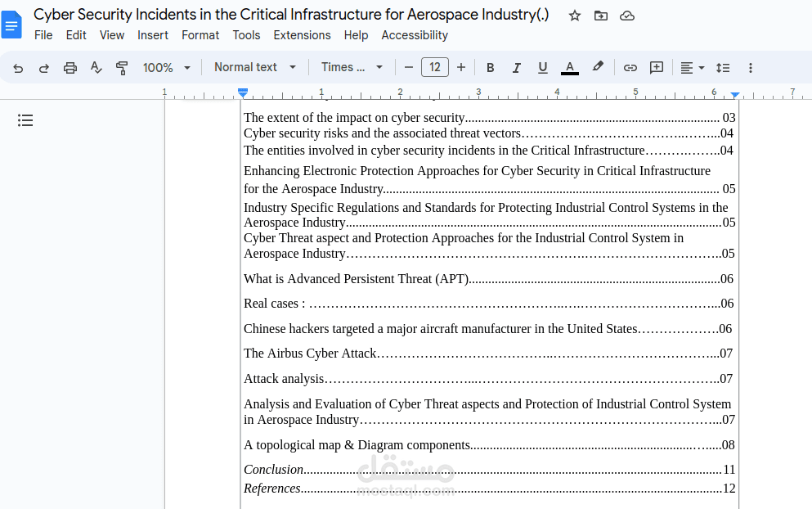Click 'Chinese hackers targeted' contents line

point(488,329)
